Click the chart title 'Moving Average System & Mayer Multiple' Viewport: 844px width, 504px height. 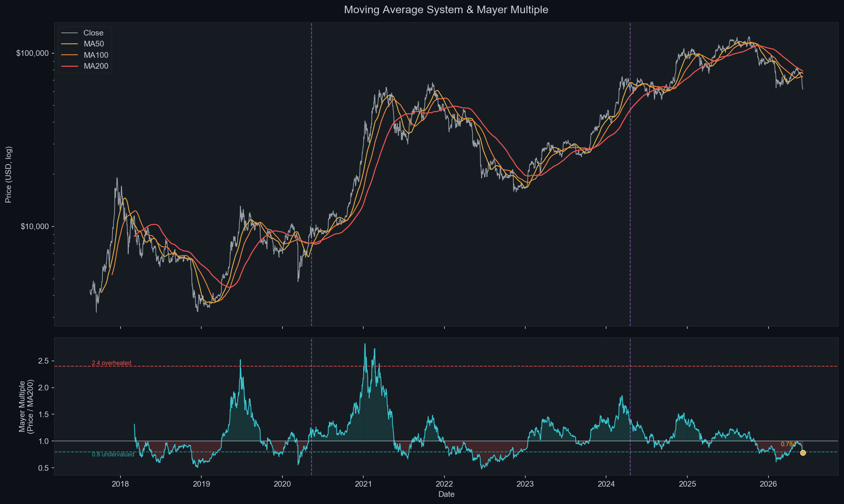(446, 10)
